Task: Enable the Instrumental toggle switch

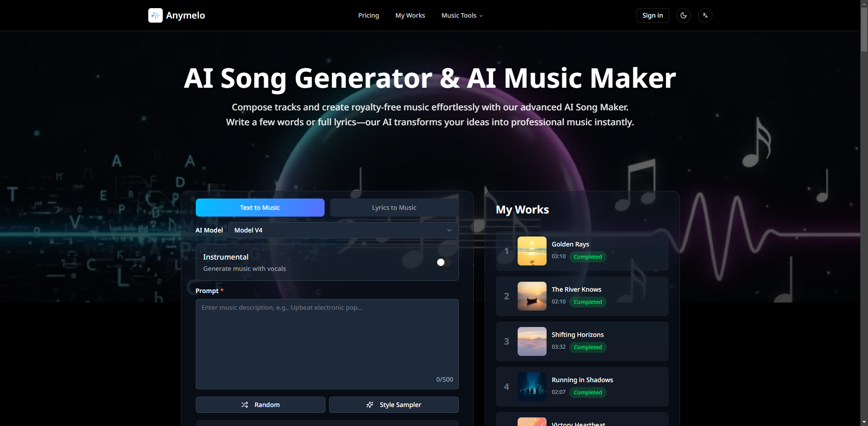Action: click(x=443, y=262)
